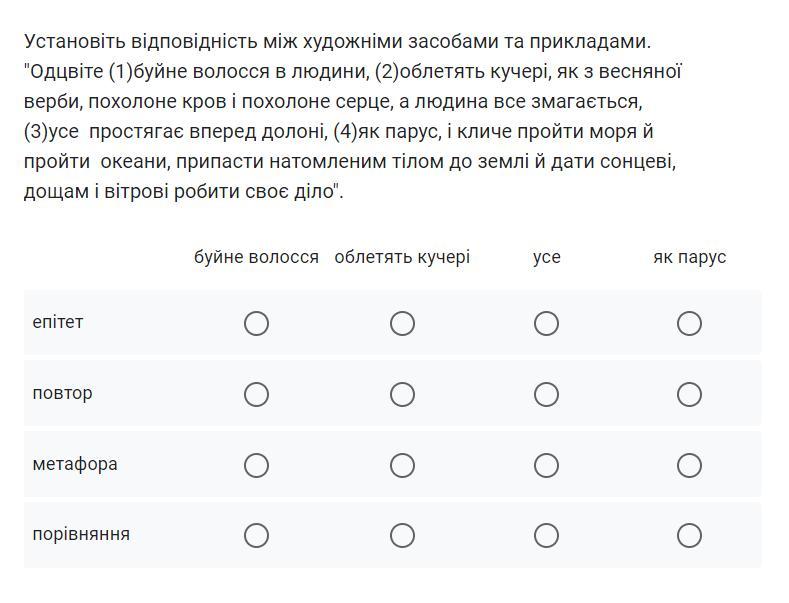Select метафора for буйне волосся

point(256,465)
